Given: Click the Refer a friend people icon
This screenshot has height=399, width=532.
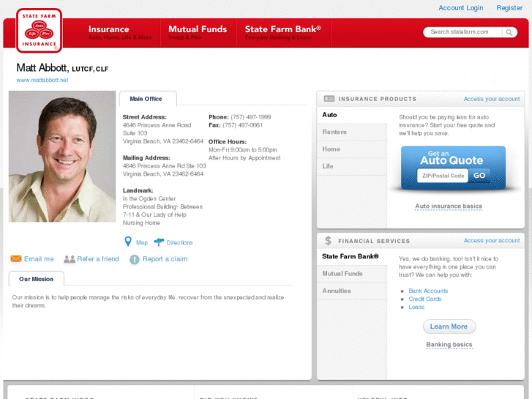Looking at the screenshot, I should coord(70,259).
